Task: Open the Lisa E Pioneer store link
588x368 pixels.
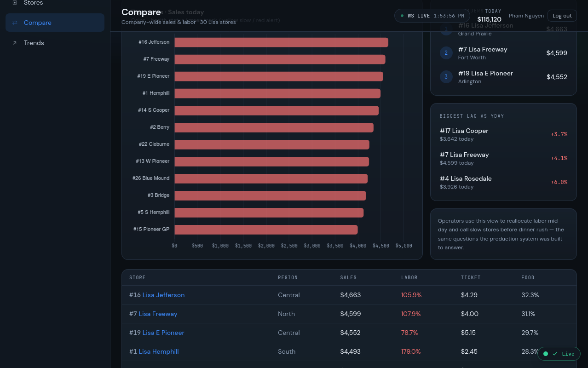Action: [163, 333]
